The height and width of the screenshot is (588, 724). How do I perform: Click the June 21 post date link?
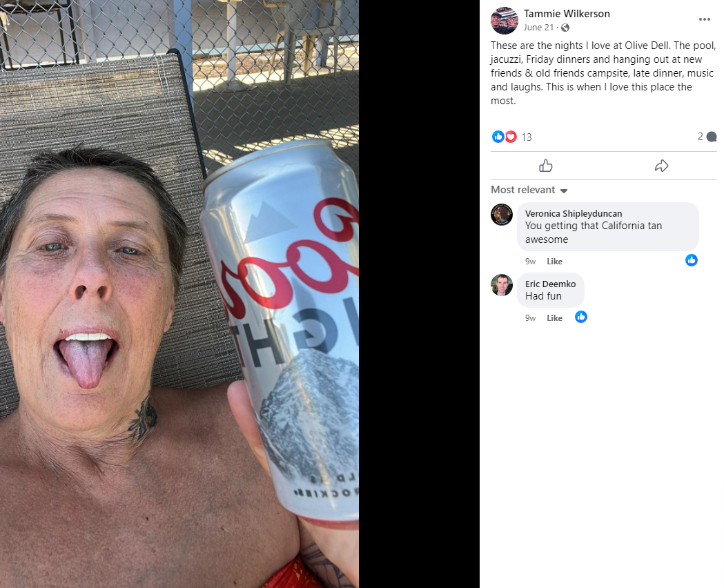tap(538, 28)
